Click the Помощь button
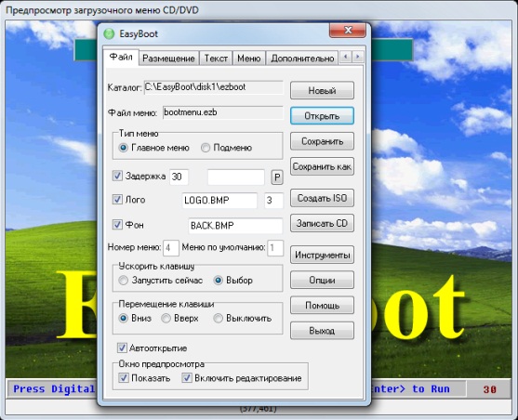The height and width of the screenshot is (420, 518). pos(322,306)
